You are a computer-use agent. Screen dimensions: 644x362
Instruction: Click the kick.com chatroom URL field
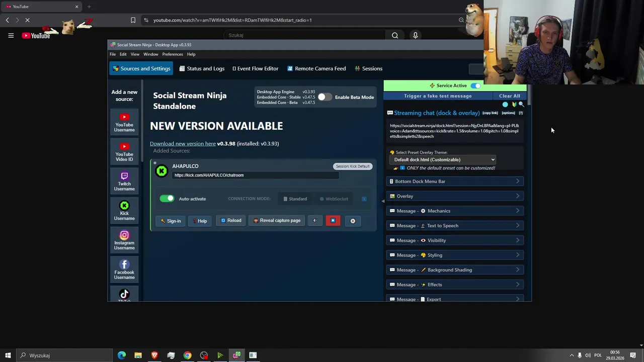click(255, 175)
